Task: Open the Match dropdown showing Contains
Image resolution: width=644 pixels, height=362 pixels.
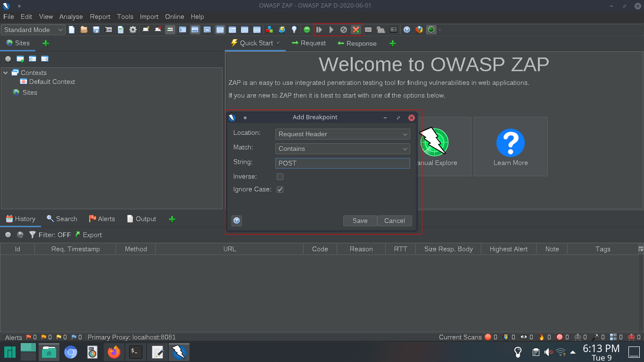Action: 343,148
